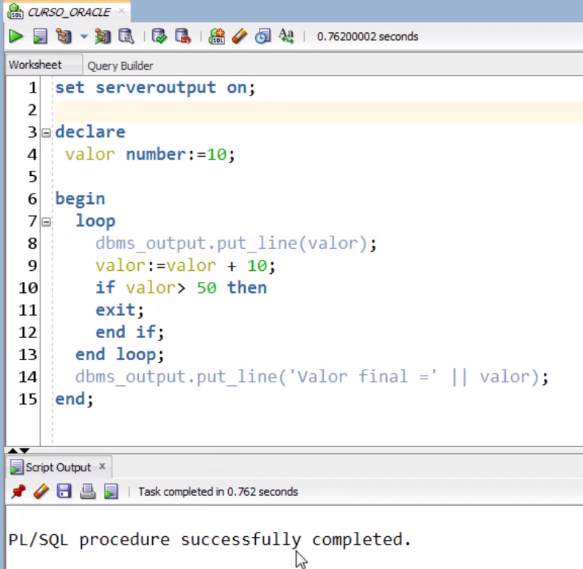583x569 pixels.
Task: Click the SQL Tuning Advisor icon
Action: [126, 36]
